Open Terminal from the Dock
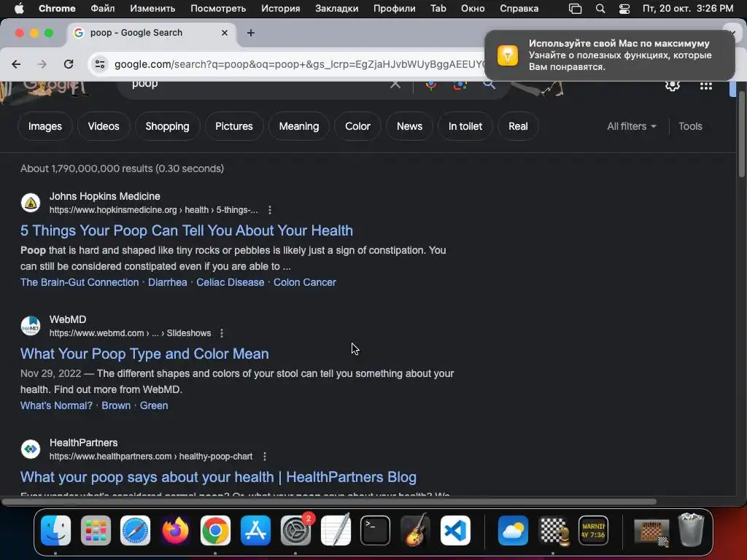 [x=375, y=531]
